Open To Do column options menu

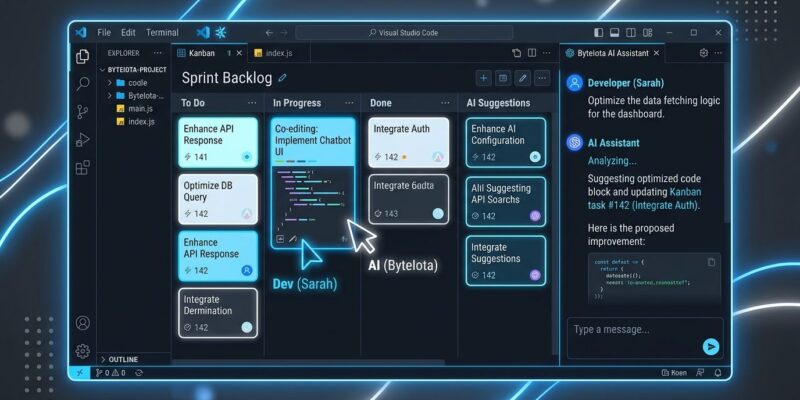click(x=252, y=103)
